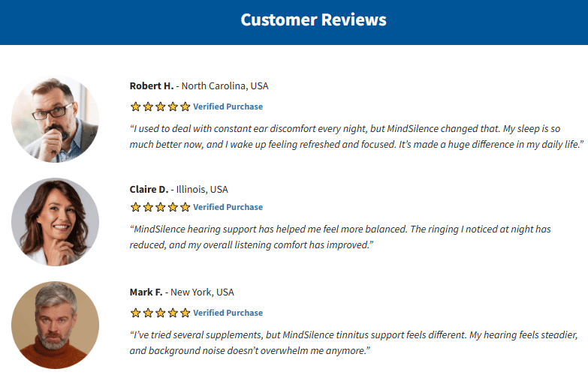
Task: Click the third star in Mark F.'s rating
Action: tap(160, 313)
